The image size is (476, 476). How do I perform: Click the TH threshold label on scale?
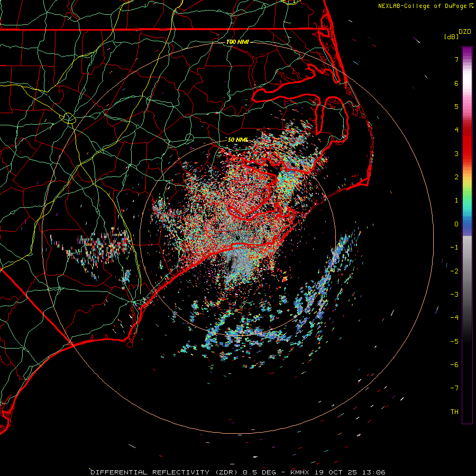(454, 412)
